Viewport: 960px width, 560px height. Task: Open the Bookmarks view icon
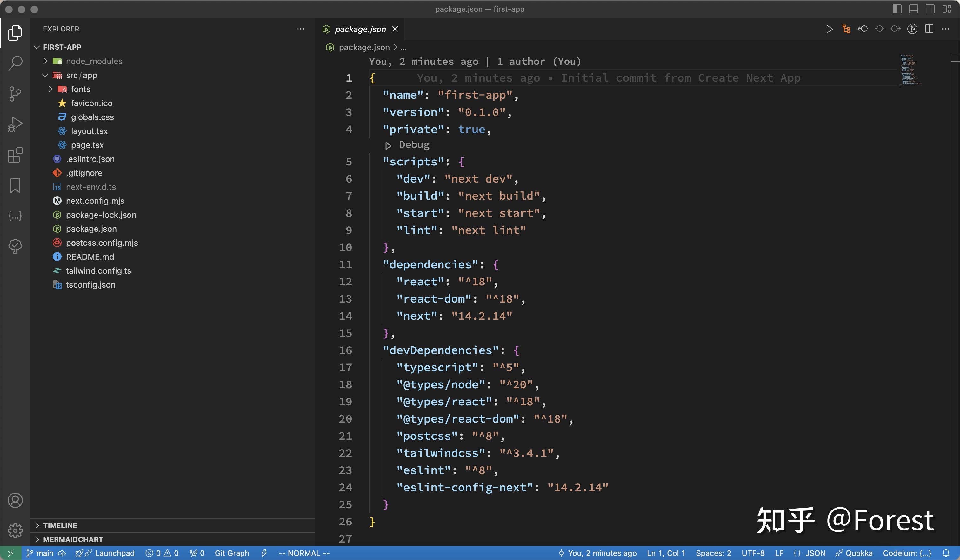[x=15, y=185]
